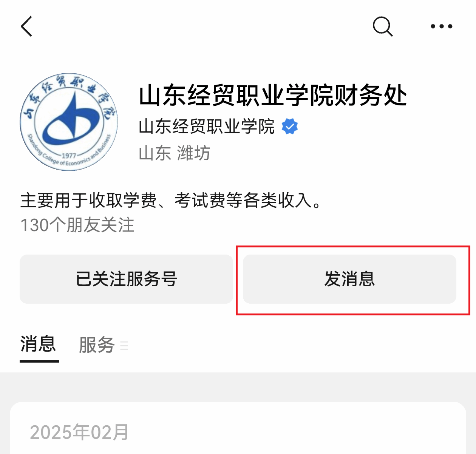The image size is (476, 454).
Task: Tap the blue verified badge
Action: [290, 127]
